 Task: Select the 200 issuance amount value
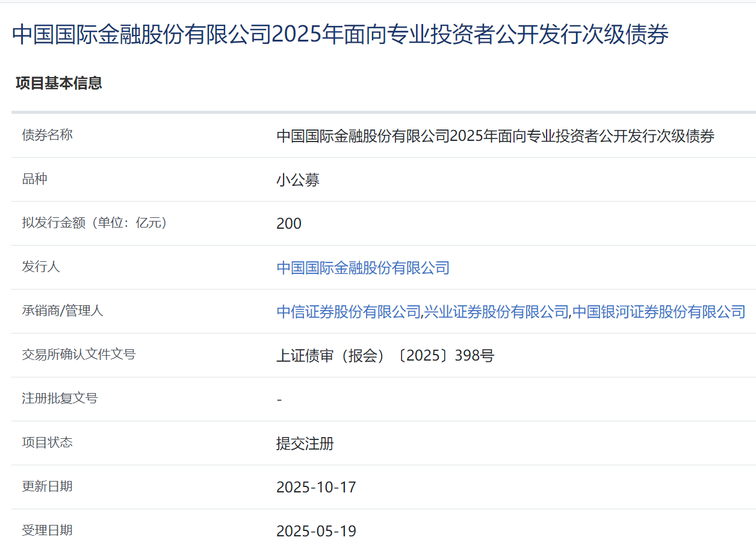click(289, 223)
